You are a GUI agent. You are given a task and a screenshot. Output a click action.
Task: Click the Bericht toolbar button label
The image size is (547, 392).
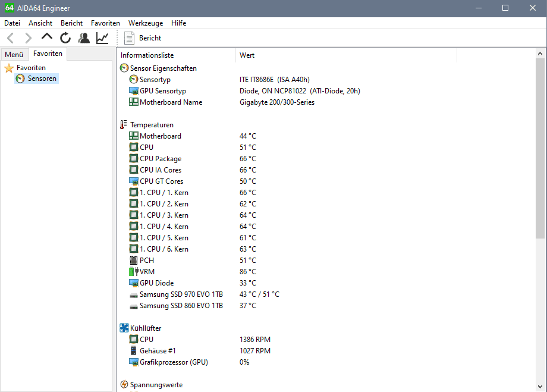tap(150, 38)
